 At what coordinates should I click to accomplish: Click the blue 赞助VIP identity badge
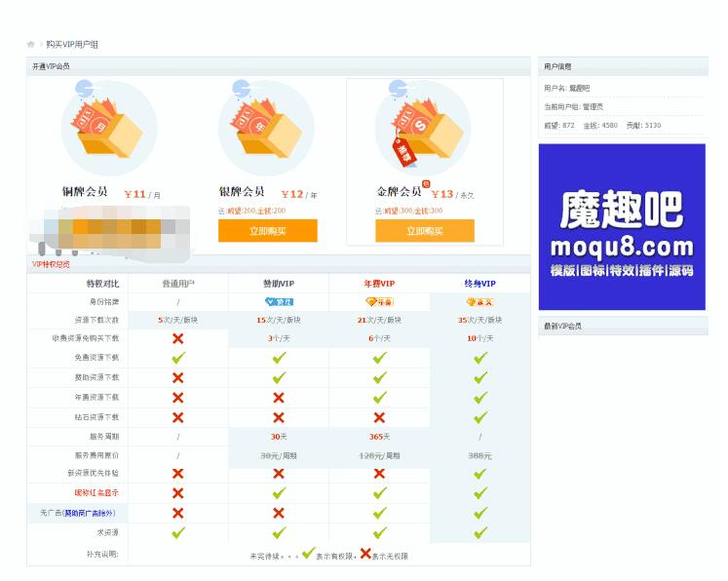(279, 302)
